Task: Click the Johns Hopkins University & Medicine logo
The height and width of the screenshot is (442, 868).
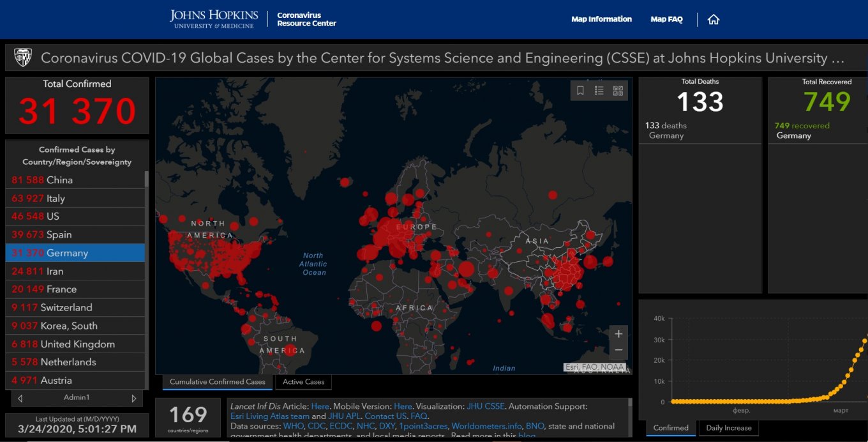Action: tap(214, 19)
